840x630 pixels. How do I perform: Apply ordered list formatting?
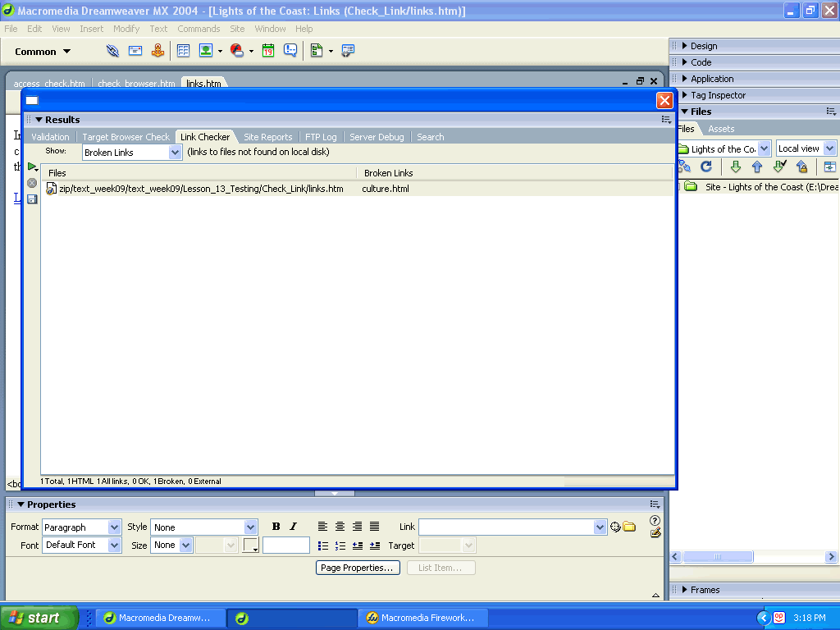340,546
